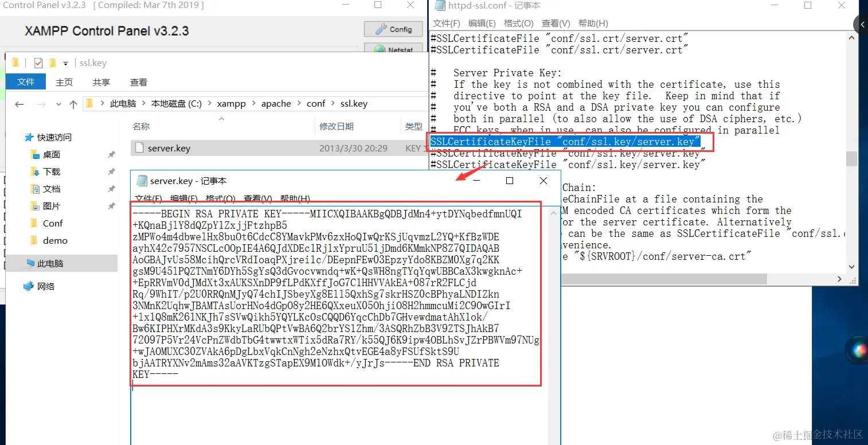Select apache breadcrumb in address bar
868x445 pixels.
pos(276,104)
